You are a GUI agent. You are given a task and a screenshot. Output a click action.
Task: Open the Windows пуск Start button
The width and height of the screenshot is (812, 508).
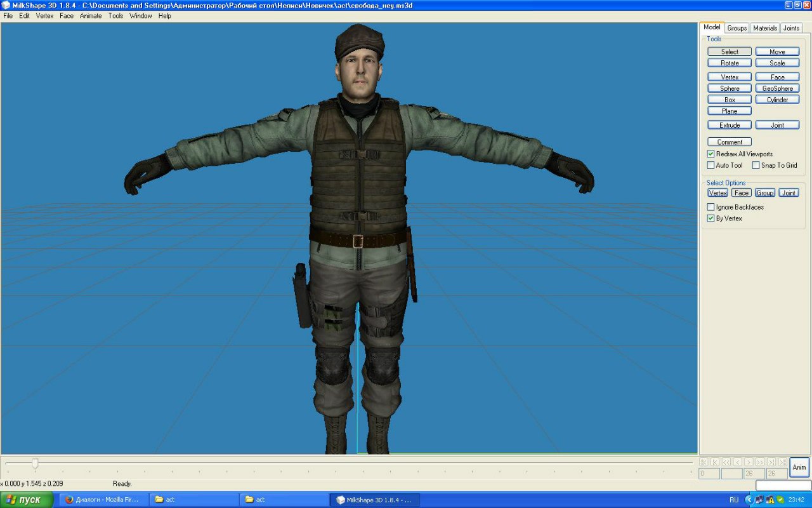[26, 500]
